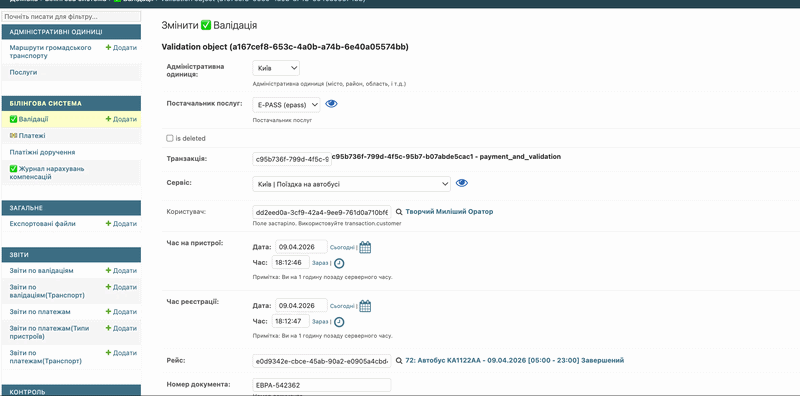The width and height of the screenshot is (800, 396).
Task: Focus Час на пристрої time field 18:12:46
Action: click(x=291, y=263)
